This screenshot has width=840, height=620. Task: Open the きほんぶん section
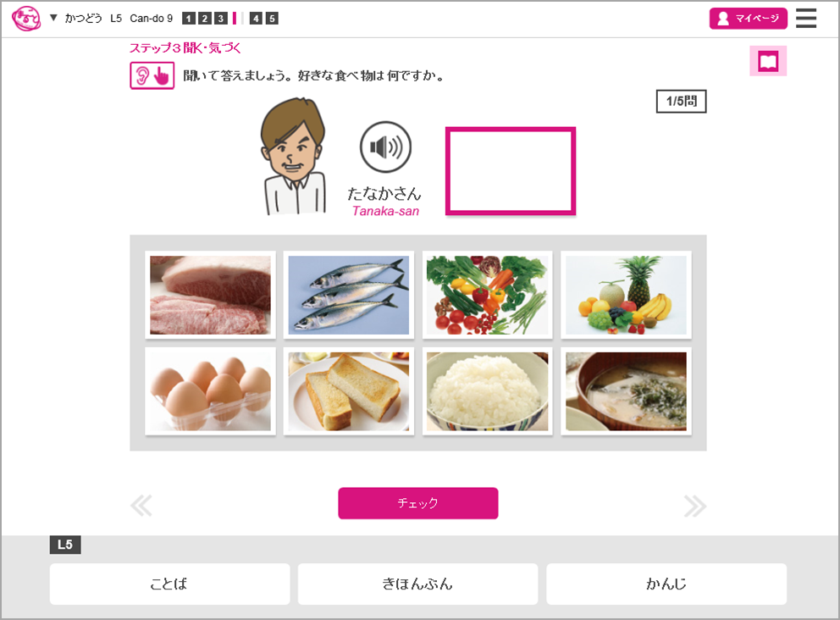(417, 584)
